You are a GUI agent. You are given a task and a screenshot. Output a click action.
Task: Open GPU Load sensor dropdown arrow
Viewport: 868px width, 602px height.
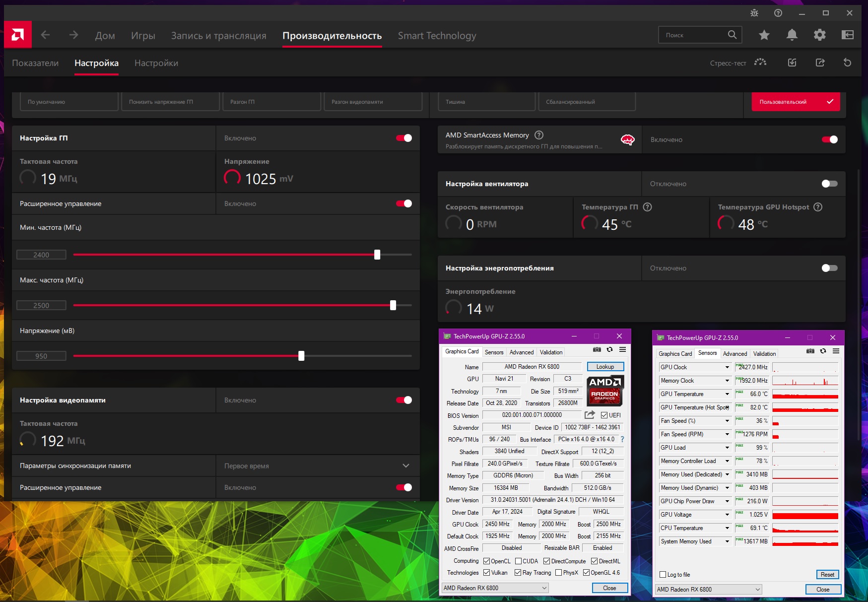[727, 448]
